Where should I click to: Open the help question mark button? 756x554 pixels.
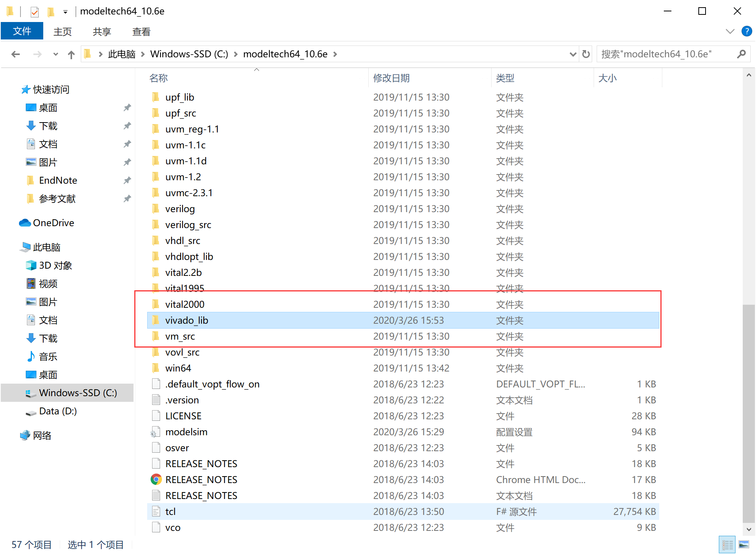point(747,31)
